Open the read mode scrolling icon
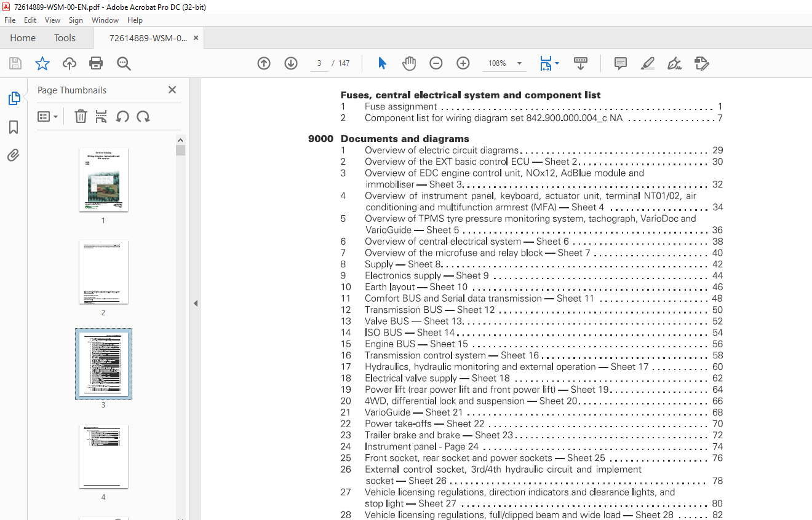The width and height of the screenshot is (812, 520). coord(581,63)
